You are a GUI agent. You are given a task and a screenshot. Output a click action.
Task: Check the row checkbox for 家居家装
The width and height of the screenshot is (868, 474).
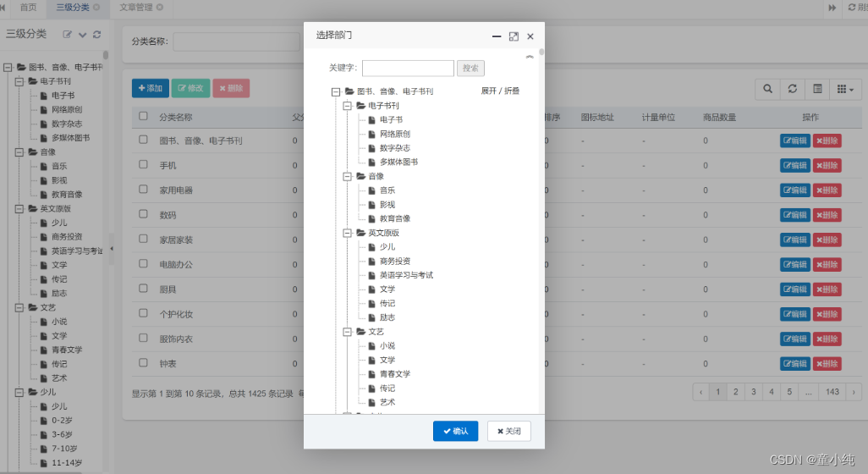[x=143, y=240]
